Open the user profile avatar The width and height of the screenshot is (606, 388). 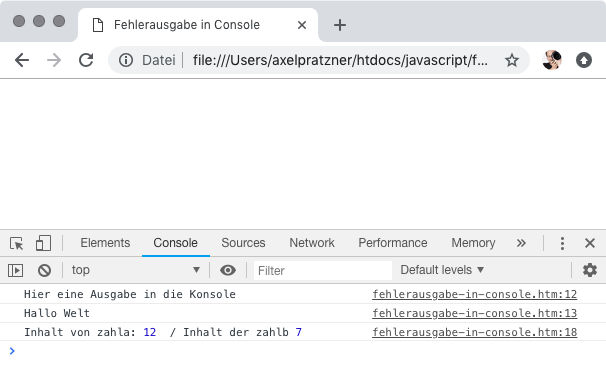coord(552,60)
